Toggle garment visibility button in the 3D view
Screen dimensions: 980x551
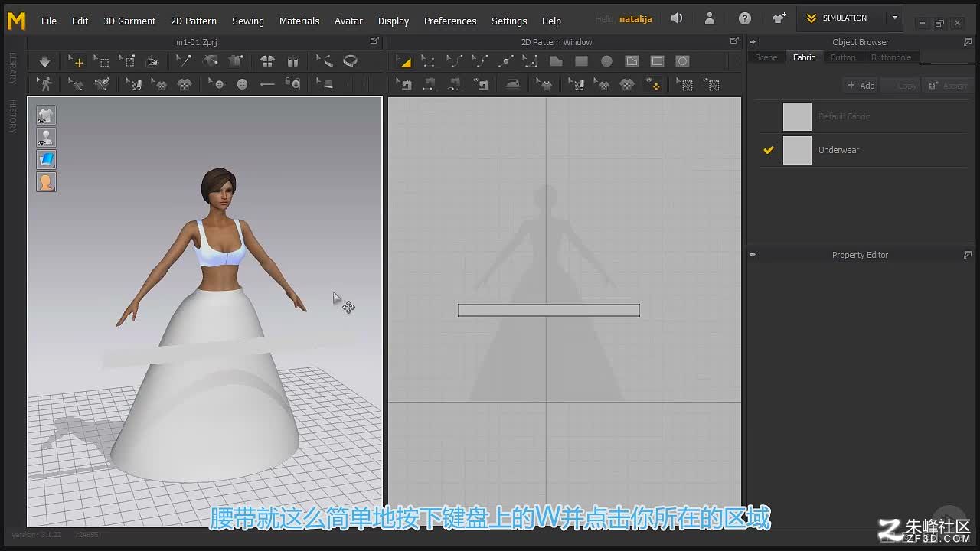46,116
